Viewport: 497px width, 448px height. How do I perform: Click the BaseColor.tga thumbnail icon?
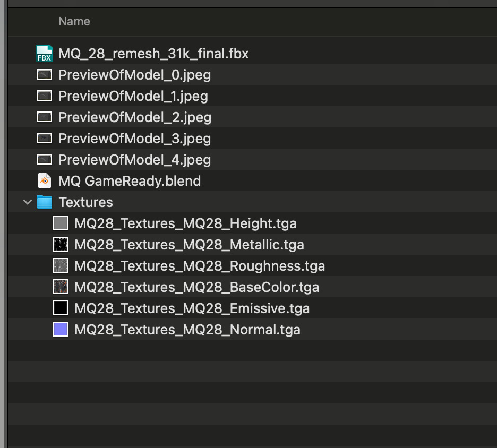(x=61, y=287)
